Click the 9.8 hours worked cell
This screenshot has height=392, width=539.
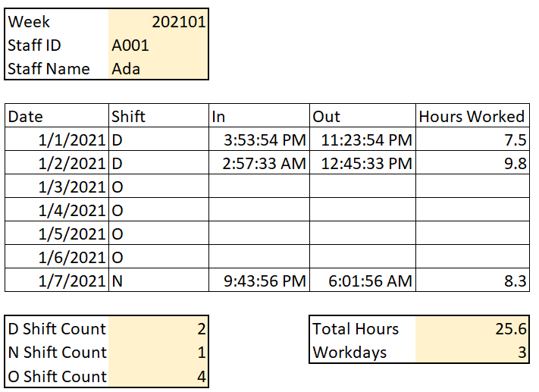472,164
